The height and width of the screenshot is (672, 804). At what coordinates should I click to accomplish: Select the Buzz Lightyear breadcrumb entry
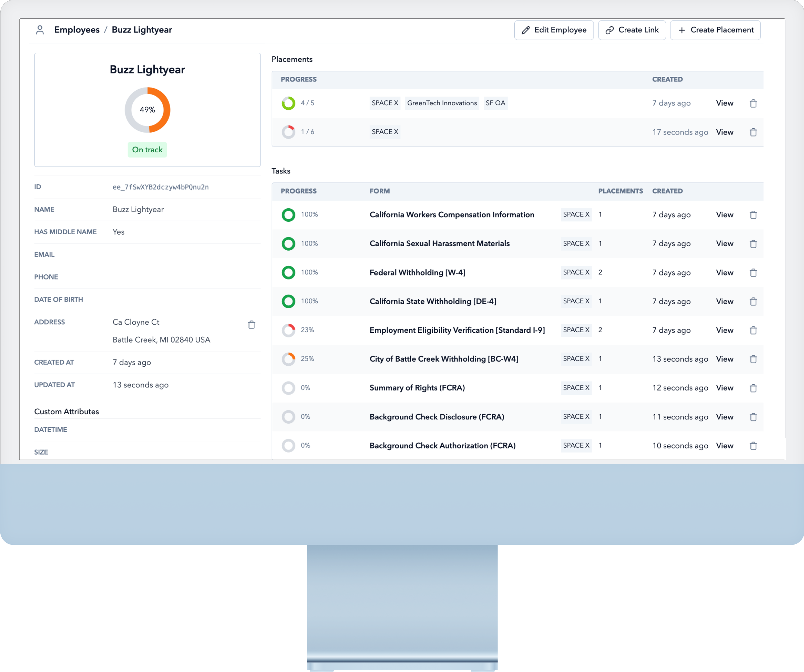142,30
